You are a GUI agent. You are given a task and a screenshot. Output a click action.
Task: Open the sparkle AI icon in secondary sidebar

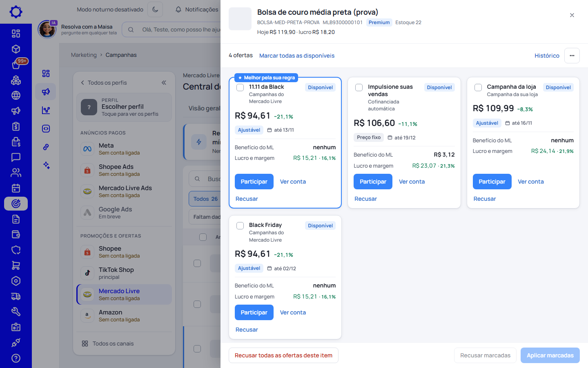pyautogui.click(x=46, y=165)
